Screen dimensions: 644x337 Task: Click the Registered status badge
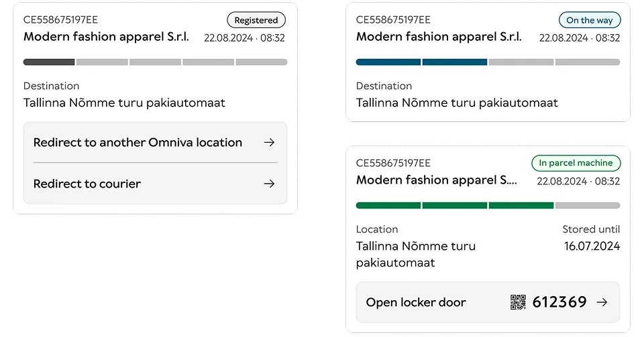point(256,20)
